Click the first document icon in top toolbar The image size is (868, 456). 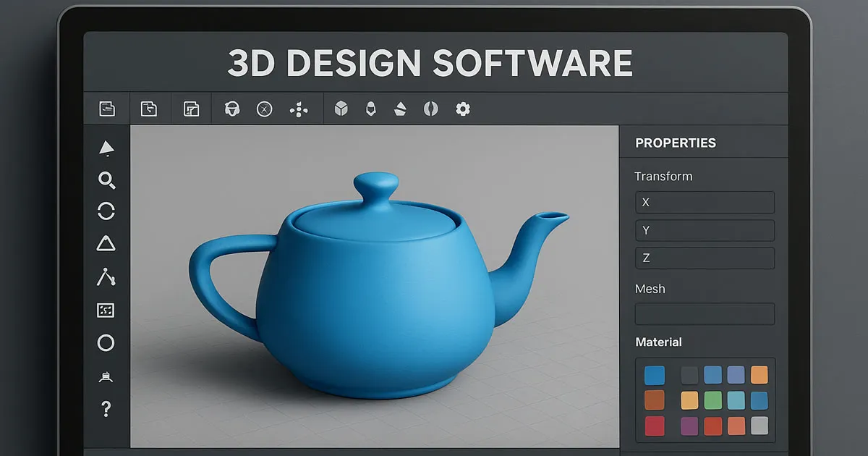point(107,109)
